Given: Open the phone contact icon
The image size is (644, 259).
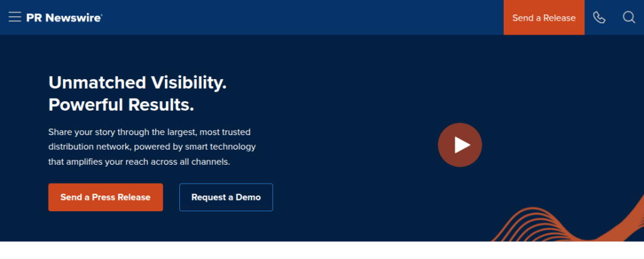Looking at the screenshot, I should point(599,18).
